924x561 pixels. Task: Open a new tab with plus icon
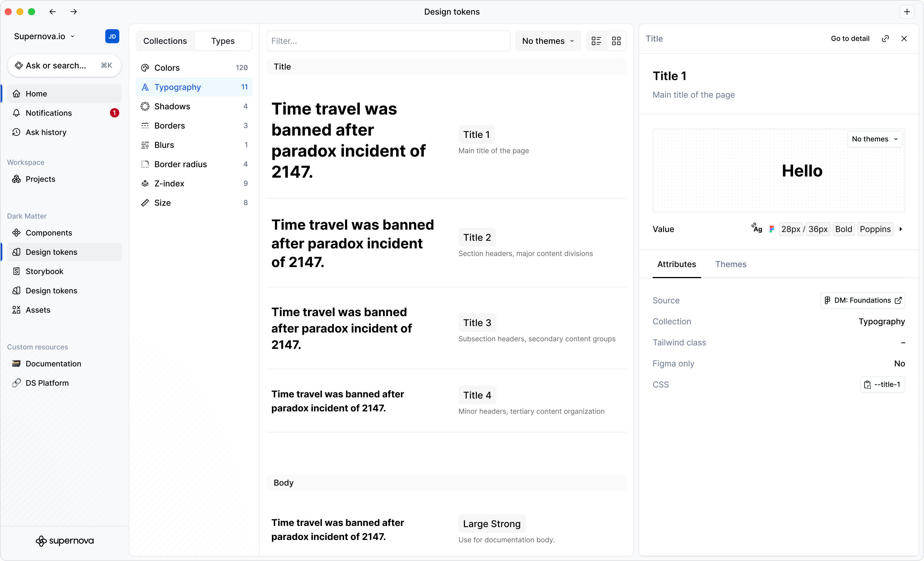pyautogui.click(x=907, y=12)
